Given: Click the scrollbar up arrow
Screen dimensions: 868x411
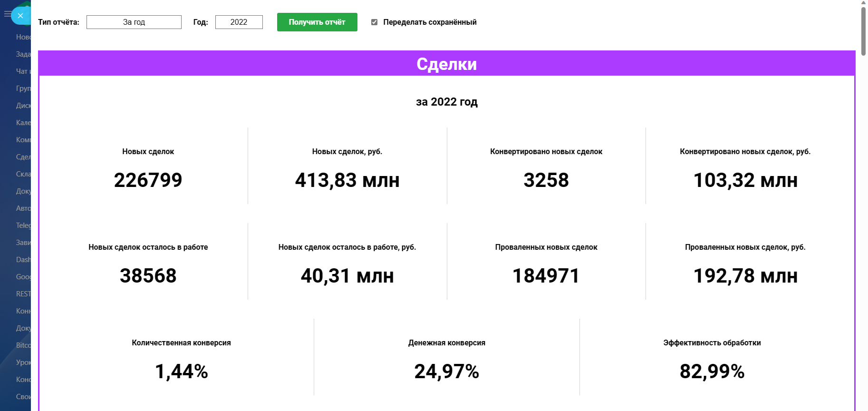Looking at the screenshot, I should (864, 3).
